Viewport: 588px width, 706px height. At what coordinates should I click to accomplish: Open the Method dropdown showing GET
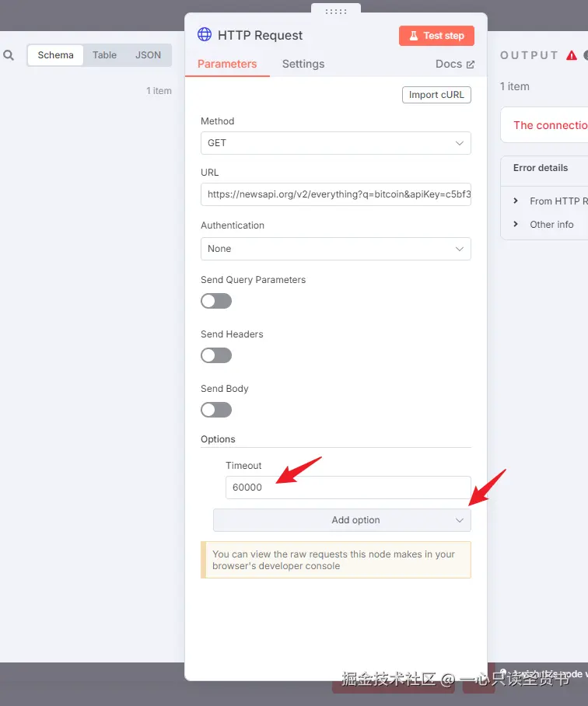[x=336, y=143]
